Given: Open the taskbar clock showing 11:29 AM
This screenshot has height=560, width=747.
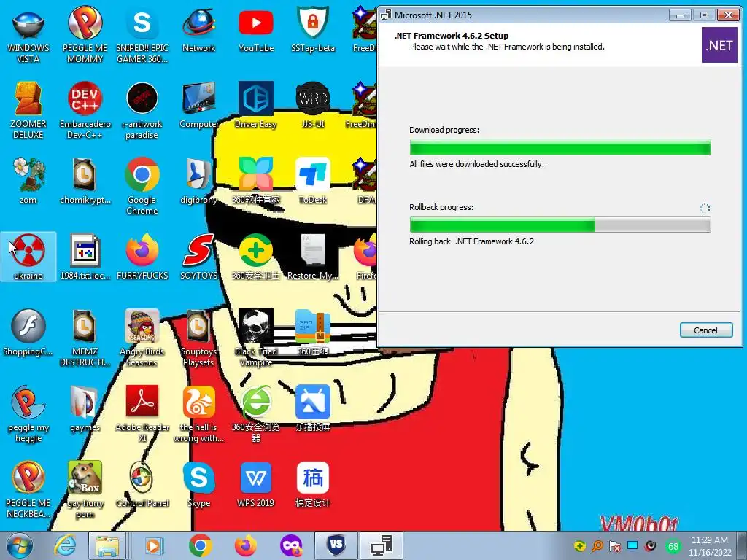Looking at the screenshot, I should tap(710, 546).
